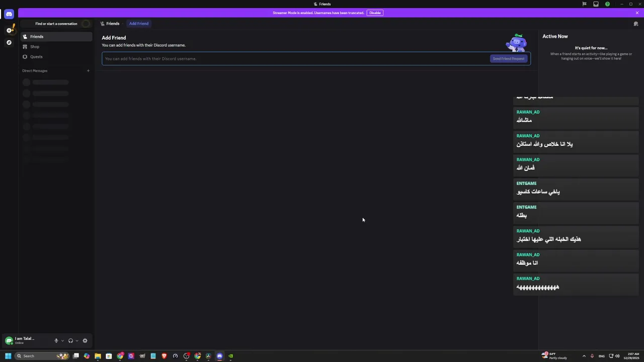This screenshot has height=362, width=644.
Task: Open Shop in the sidebar
Action: point(56,47)
